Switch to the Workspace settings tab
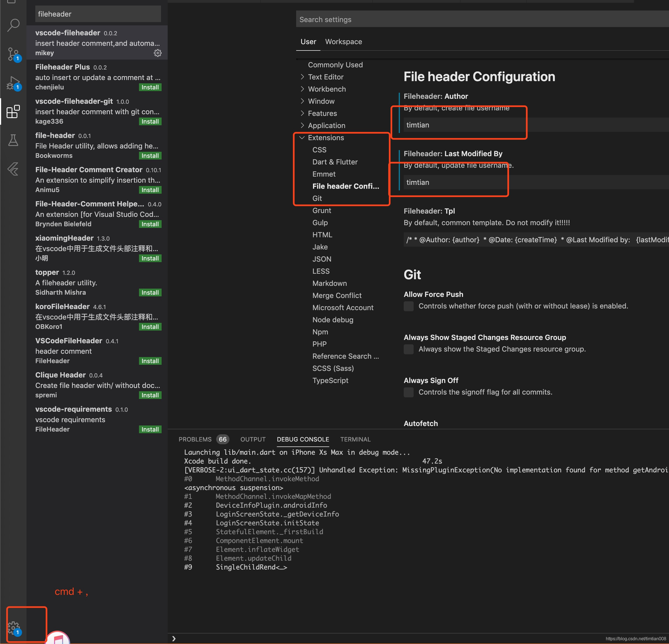Viewport: 669px width, 644px height. coord(343,42)
